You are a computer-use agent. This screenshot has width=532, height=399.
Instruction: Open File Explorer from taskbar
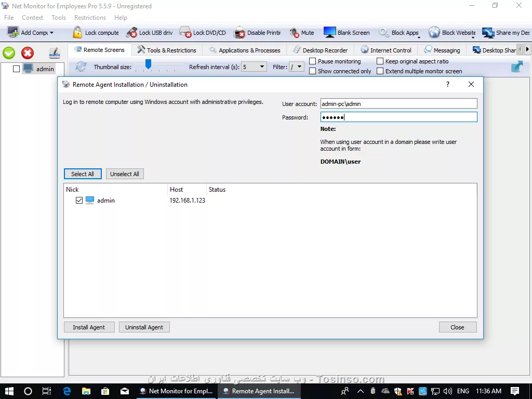click(x=86, y=391)
